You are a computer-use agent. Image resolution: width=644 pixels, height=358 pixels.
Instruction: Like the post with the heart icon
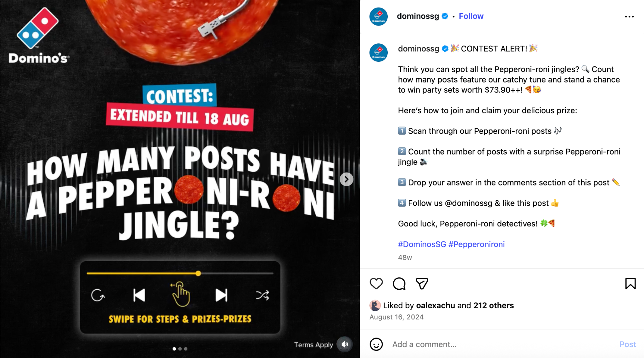376,284
